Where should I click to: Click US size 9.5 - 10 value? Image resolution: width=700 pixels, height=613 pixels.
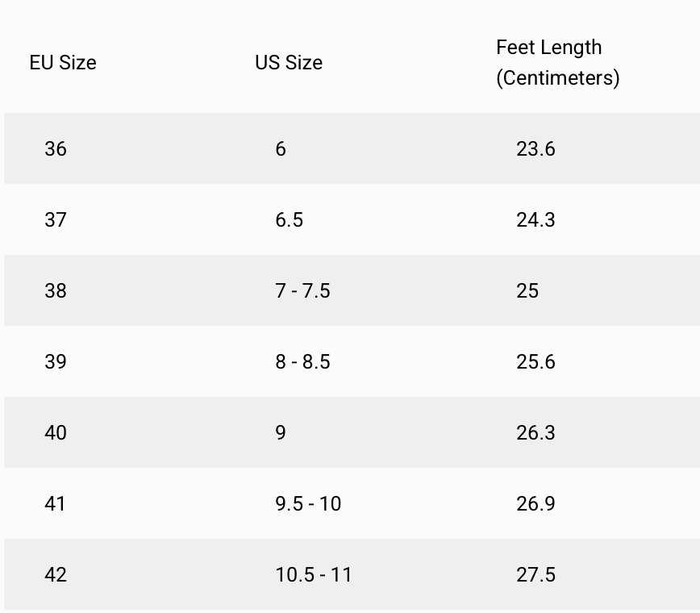click(308, 504)
